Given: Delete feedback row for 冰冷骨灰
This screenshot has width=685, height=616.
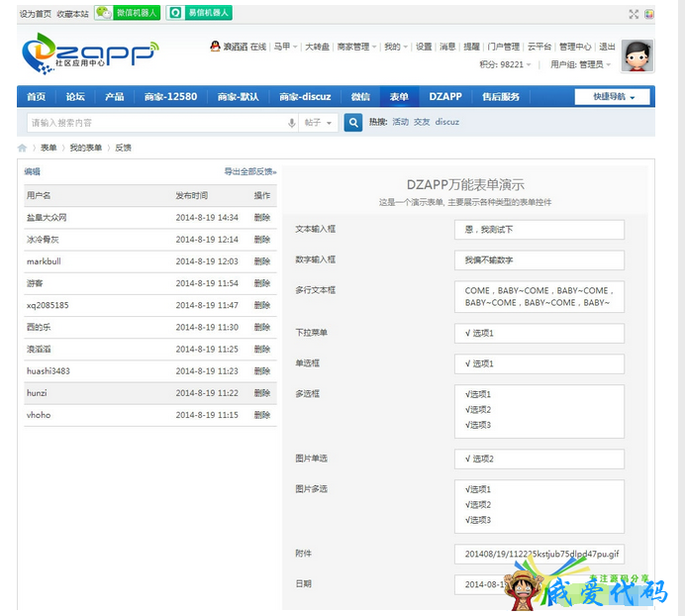Looking at the screenshot, I should [262, 240].
